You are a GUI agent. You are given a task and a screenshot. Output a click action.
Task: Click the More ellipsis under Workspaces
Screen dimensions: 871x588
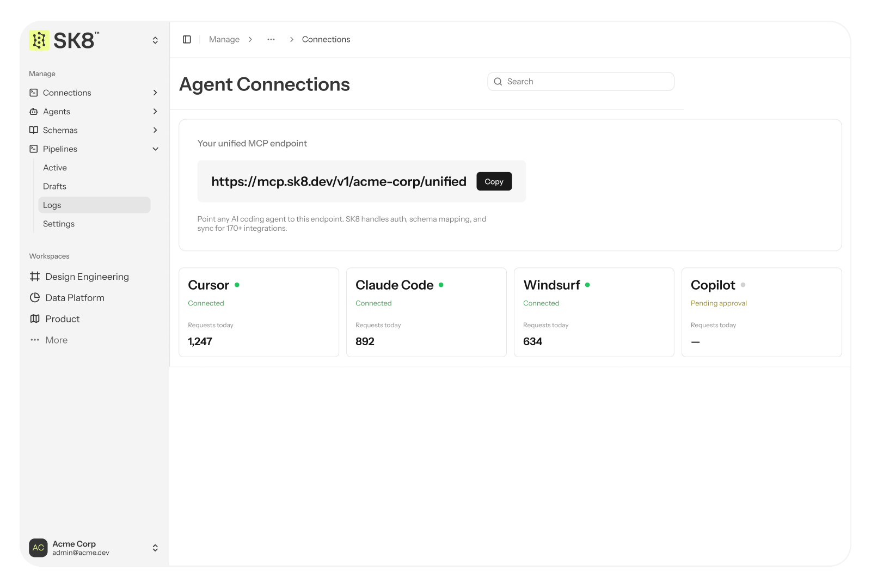34,340
